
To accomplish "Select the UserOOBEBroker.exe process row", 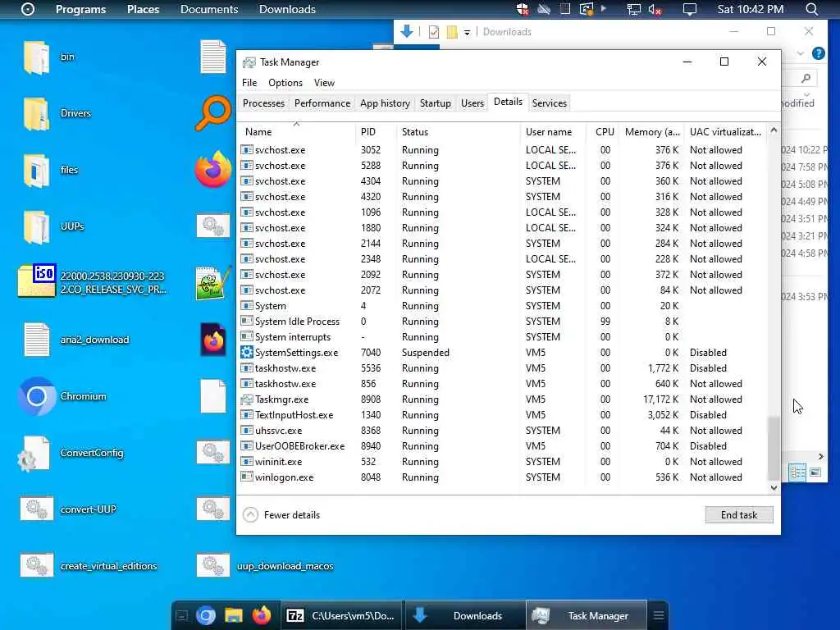I will tap(502, 445).
